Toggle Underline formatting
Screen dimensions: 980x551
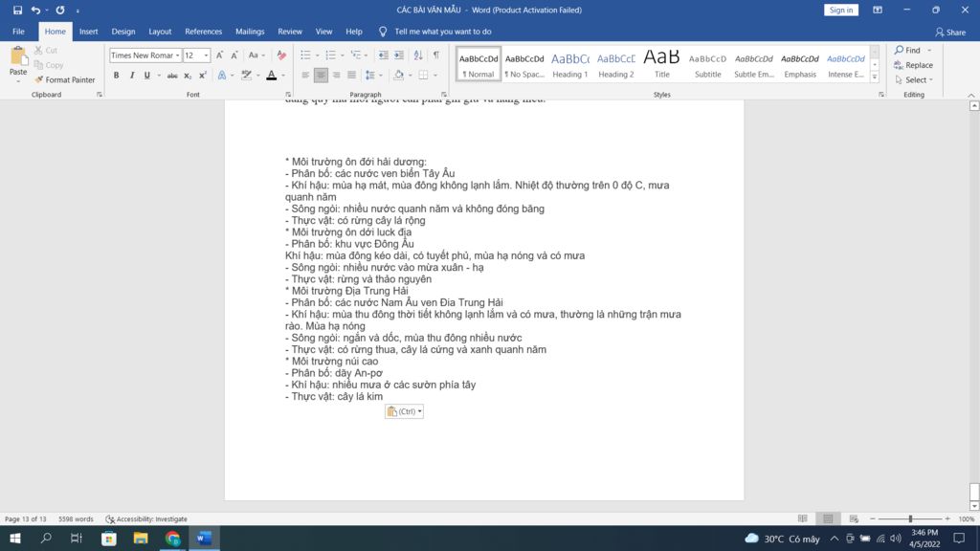pyautogui.click(x=146, y=76)
